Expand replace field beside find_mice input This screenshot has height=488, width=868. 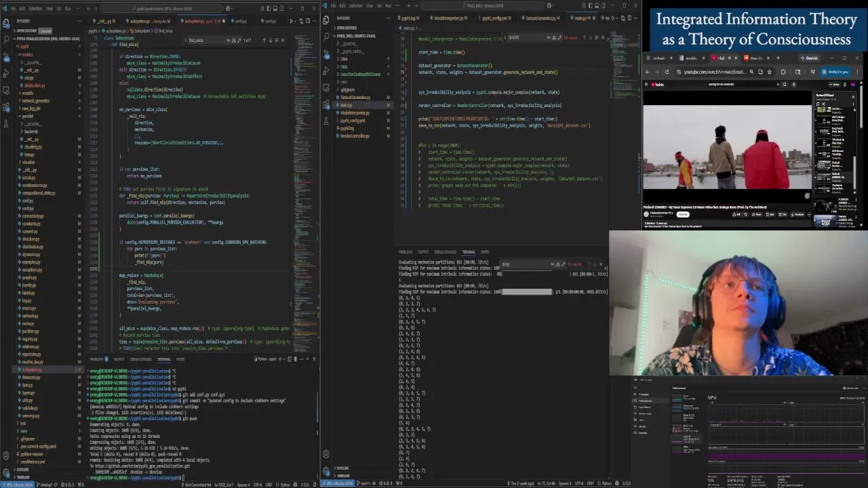coord(185,41)
